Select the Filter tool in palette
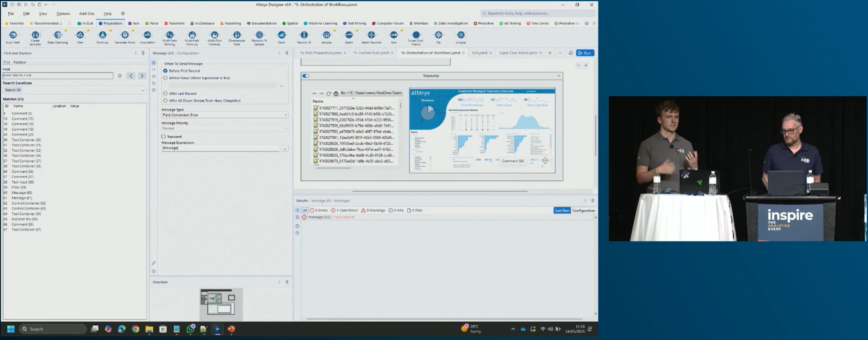This screenshot has height=340, width=868. click(x=80, y=37)
